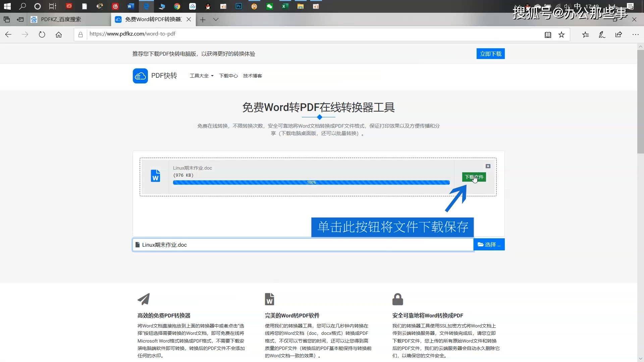
Task: Open Chrome from the taskbar
Action: point(177,6)
